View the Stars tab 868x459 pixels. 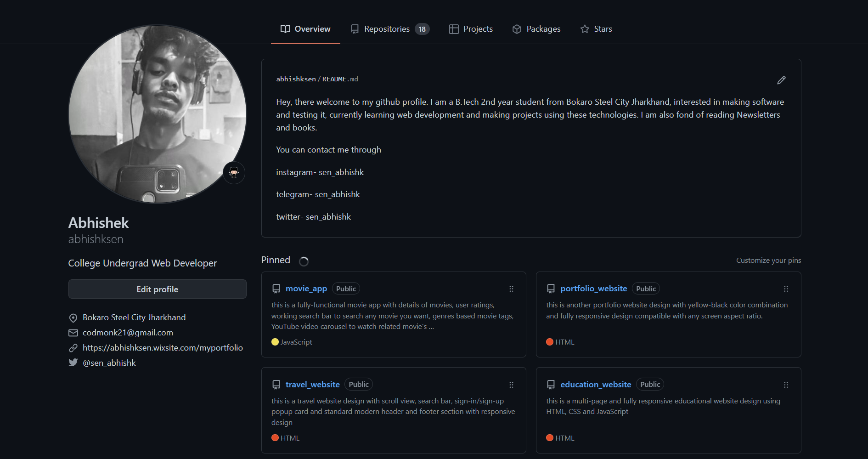coord(596,29)
